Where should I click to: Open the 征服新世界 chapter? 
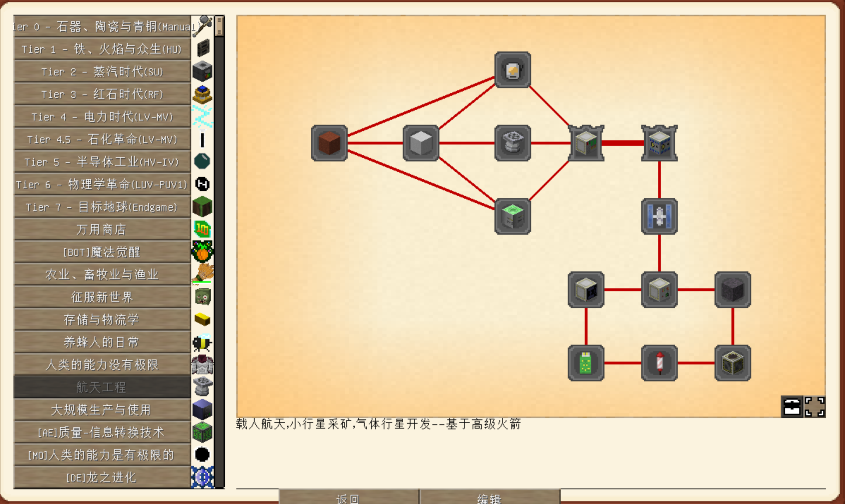tap(102, 297)
